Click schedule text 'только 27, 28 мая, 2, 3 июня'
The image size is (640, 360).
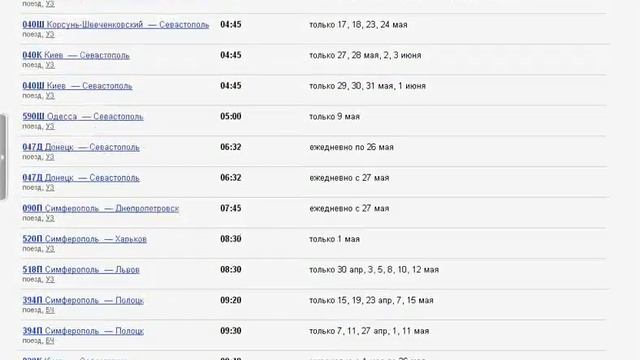[365, 55]
